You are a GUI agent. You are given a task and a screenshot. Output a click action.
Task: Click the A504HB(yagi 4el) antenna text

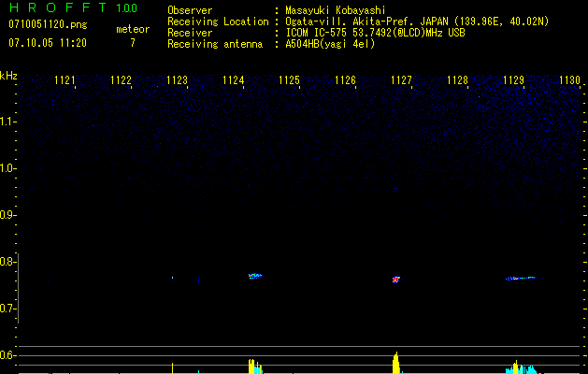click(x=330, y=44)
